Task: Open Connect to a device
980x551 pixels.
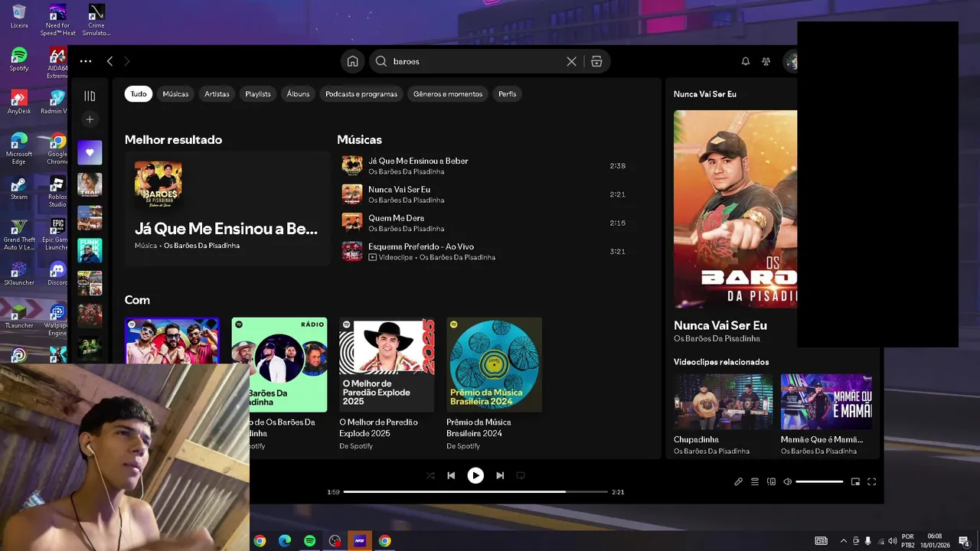Action: click(771, 481)
